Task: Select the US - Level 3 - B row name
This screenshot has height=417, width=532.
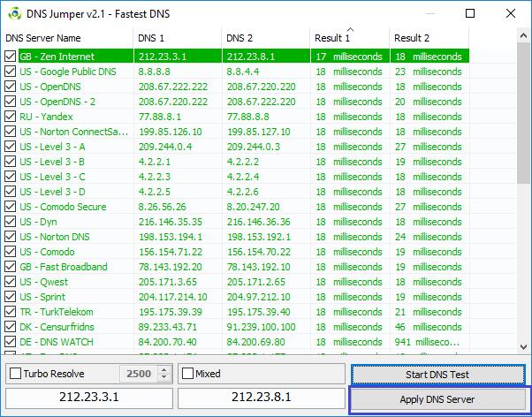Action: point(52,162)
